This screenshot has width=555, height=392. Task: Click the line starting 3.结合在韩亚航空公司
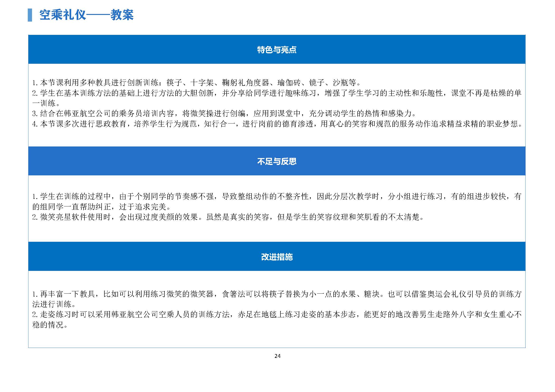click(x=224, y=114)
